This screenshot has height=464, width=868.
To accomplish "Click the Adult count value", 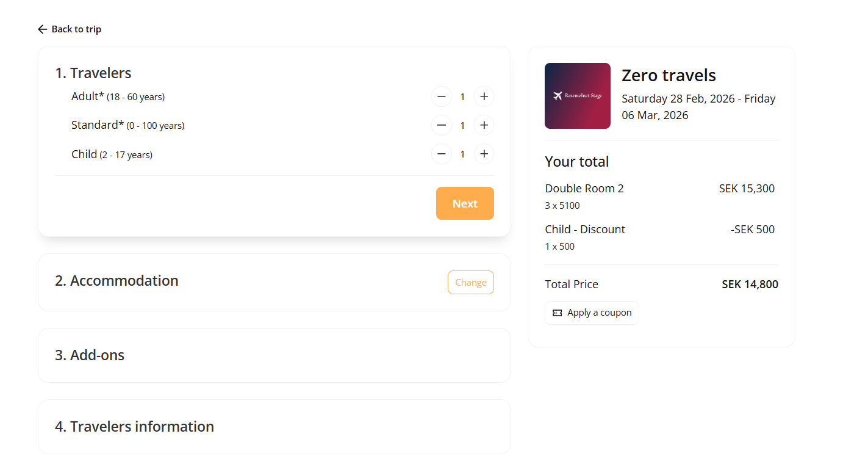I will [462, 96].
